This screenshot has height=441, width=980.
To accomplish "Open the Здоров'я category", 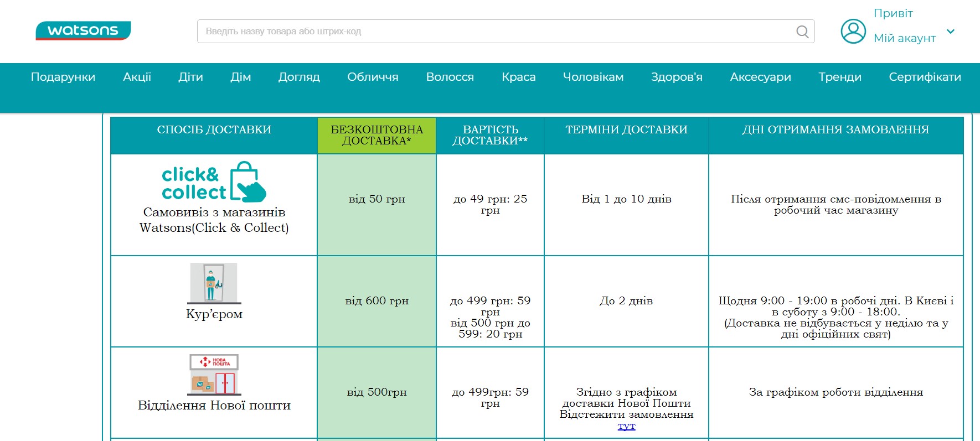I will point(677,77).
